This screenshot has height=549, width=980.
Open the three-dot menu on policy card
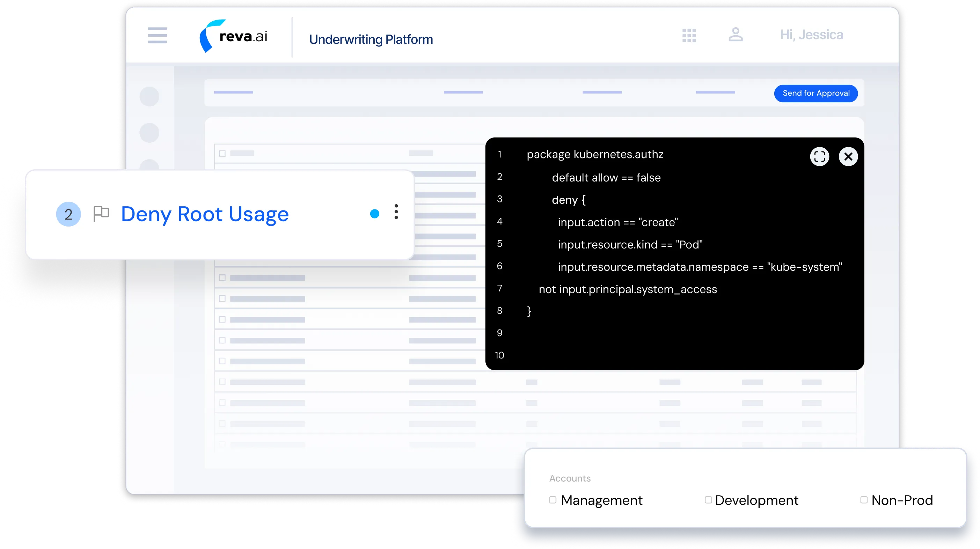[x=396, y=212]
